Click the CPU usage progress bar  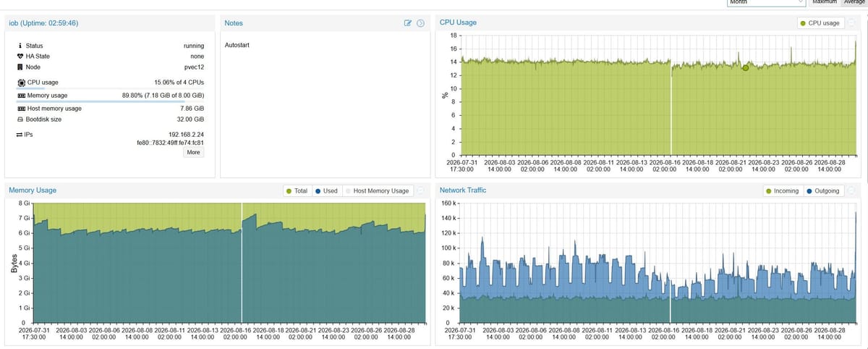pyautogui.click(x=110, y=88)
